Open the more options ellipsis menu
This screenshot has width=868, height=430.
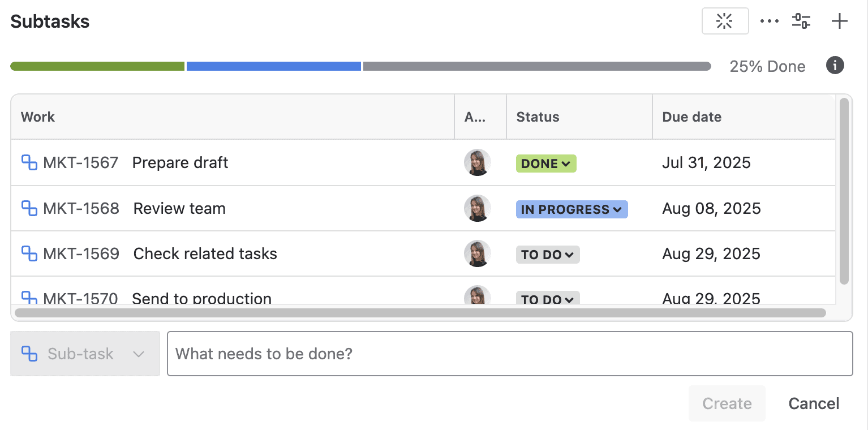click(x=769, y=20)
